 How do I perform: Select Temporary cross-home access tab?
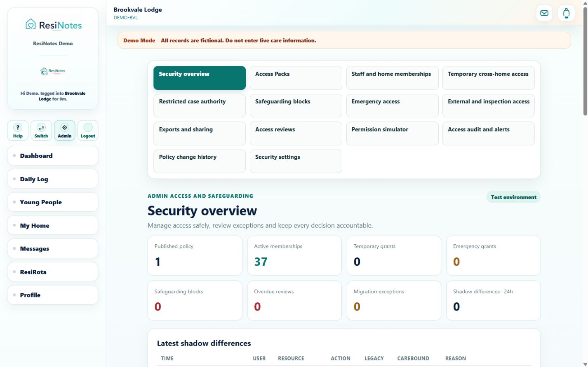489,78
